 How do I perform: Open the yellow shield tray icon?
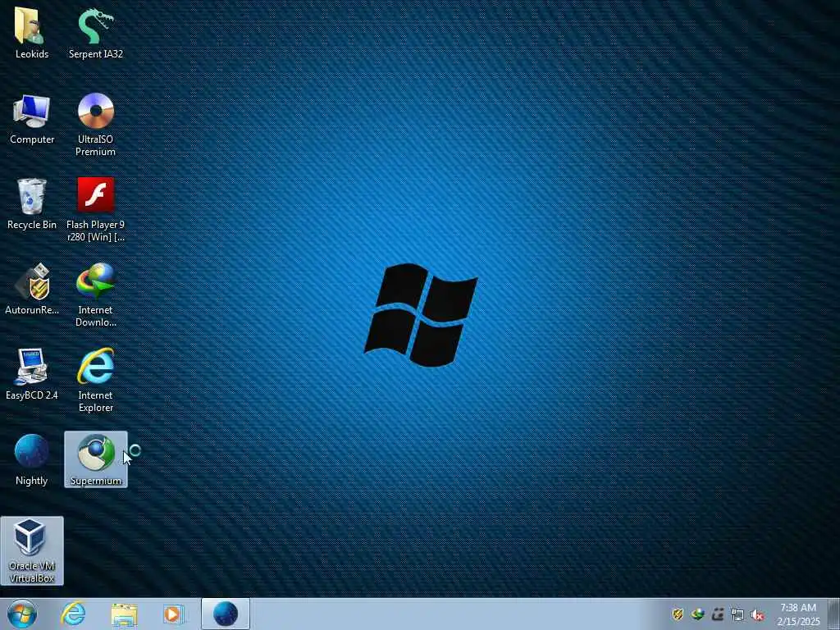coord(678,614)
